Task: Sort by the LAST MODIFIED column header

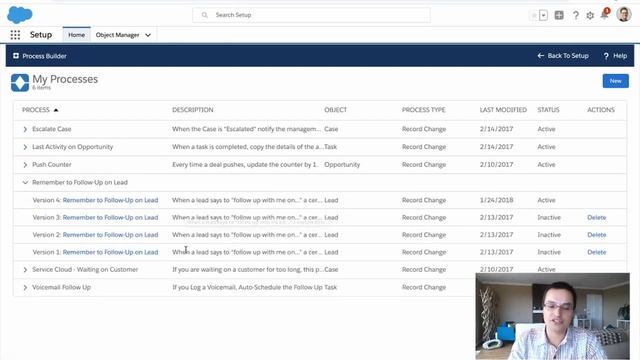Action: click(x=503, y=110)
